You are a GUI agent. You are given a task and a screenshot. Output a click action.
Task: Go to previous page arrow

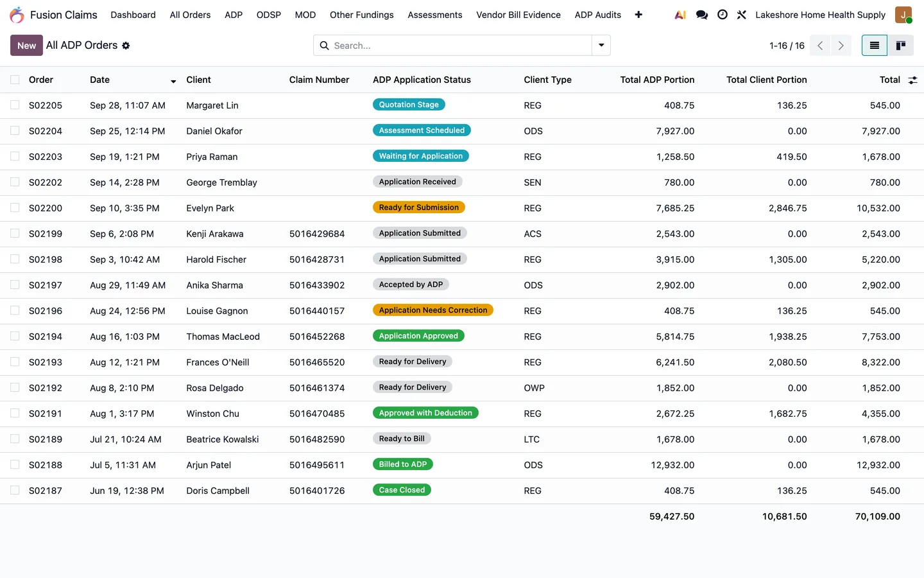820,46
